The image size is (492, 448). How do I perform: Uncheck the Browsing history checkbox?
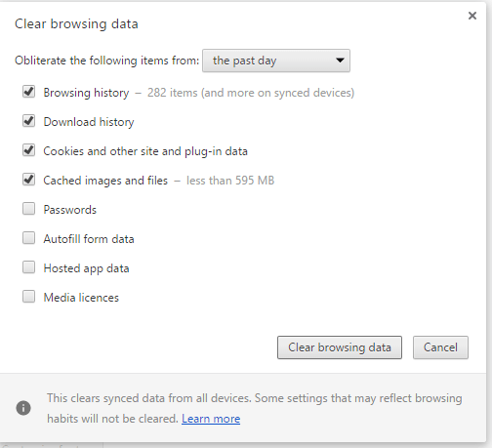pyautogui.click(x=28, y=92)
